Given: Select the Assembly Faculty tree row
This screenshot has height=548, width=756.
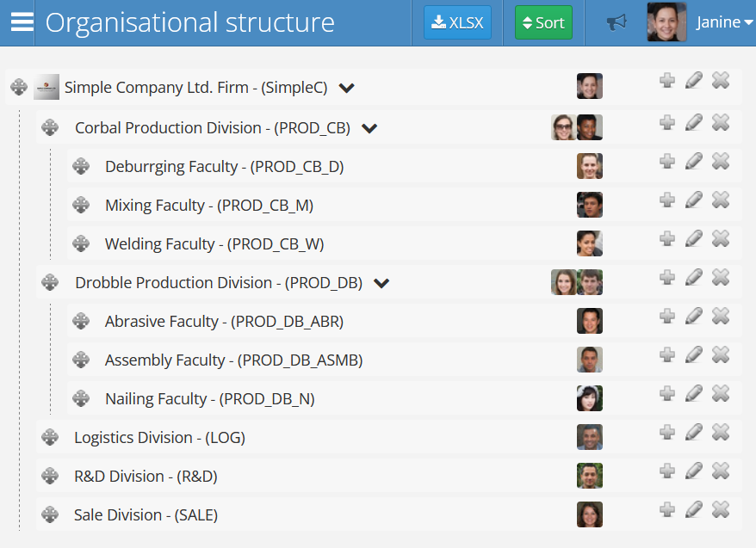Looking at the screenshot, I should [x=233, y=360].
